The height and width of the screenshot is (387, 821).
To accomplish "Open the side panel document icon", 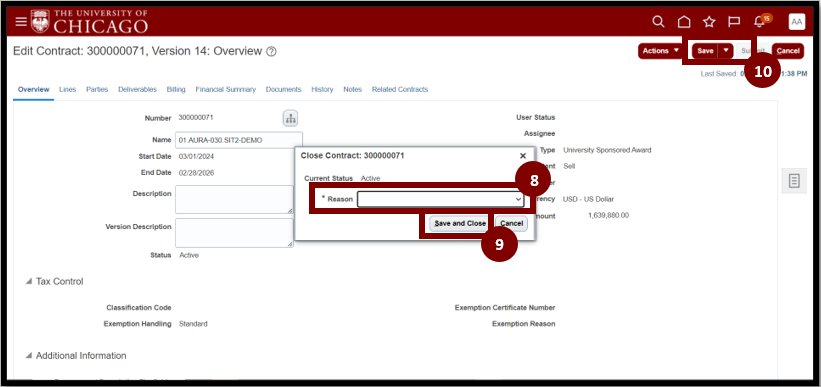I will (x=794, y=181).
